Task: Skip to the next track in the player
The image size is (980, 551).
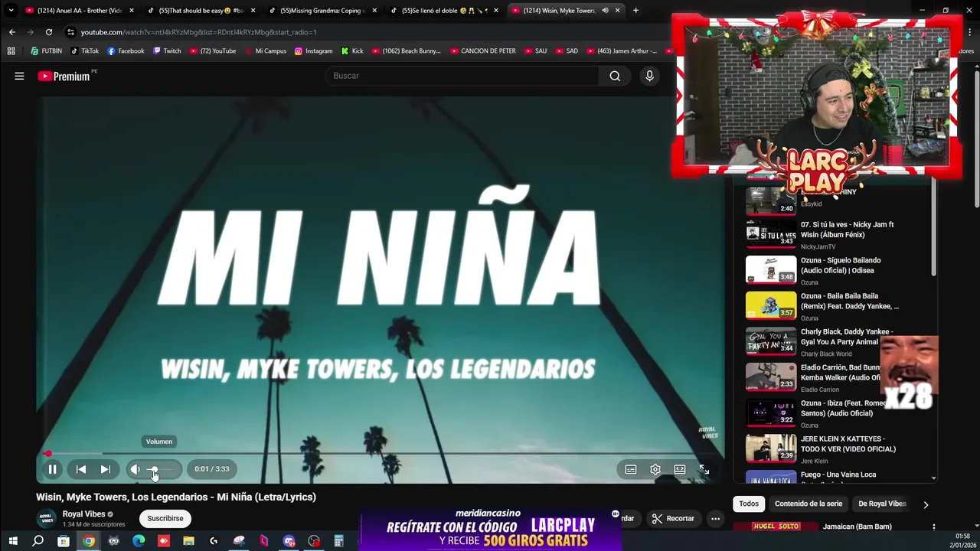Action: (x=106, y=469)
